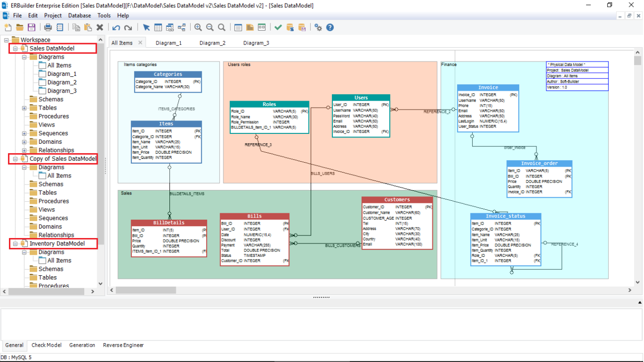The image size is (644, 362).
Task: Click the Print icon in toolbar
Action: (48, 28)
